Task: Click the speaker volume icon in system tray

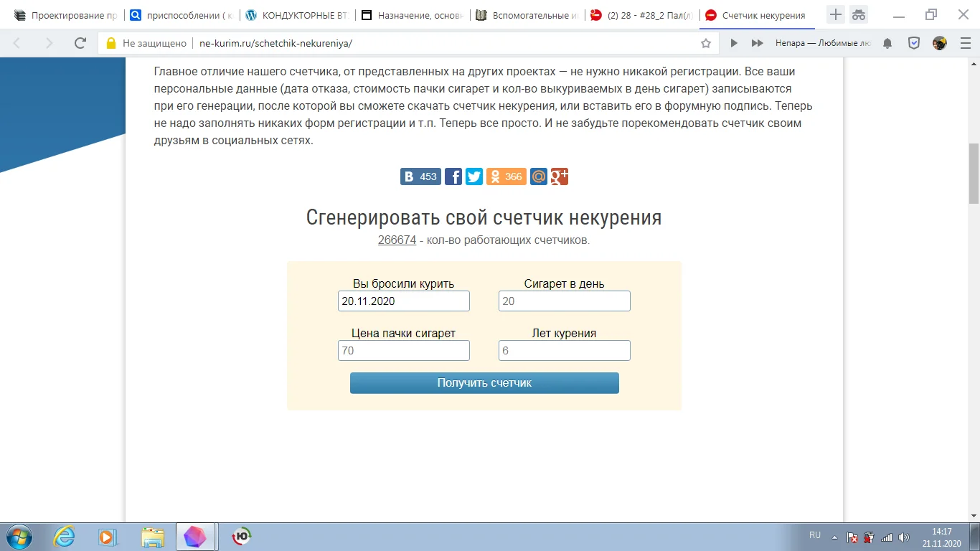Action: [903, 536]
